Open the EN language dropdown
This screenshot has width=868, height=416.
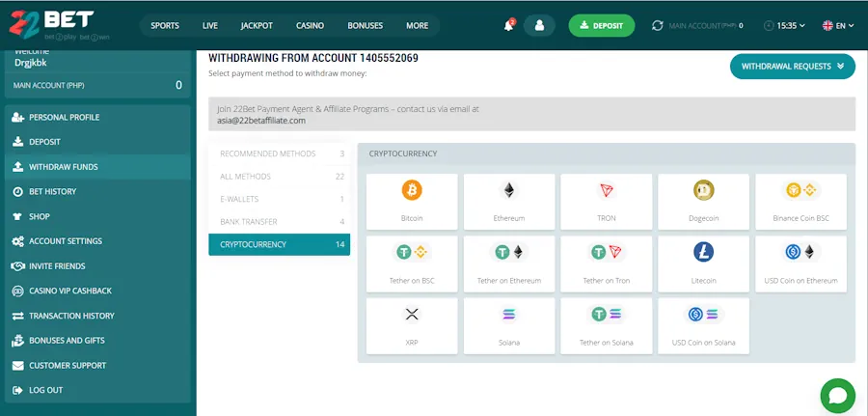pos(838,25)
